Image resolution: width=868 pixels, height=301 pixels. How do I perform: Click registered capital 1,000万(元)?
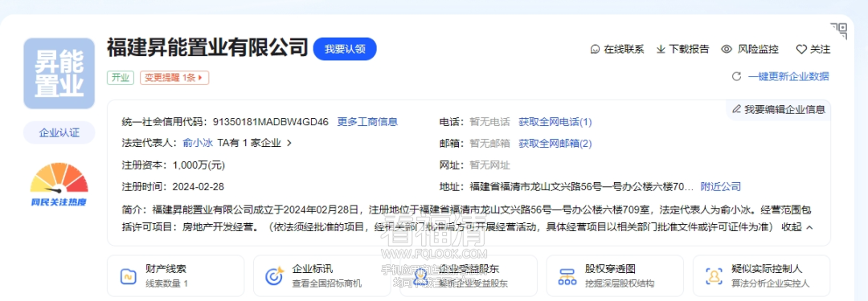199,165
